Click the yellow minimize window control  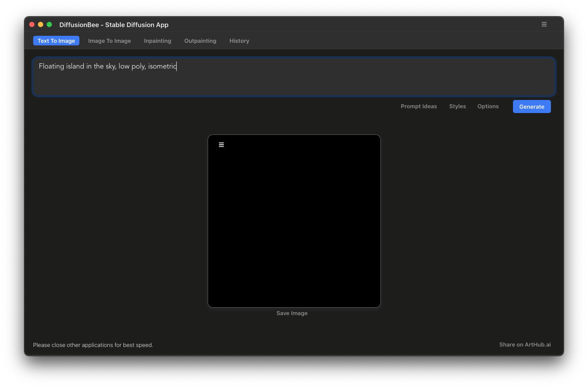(x=41, y=24)
